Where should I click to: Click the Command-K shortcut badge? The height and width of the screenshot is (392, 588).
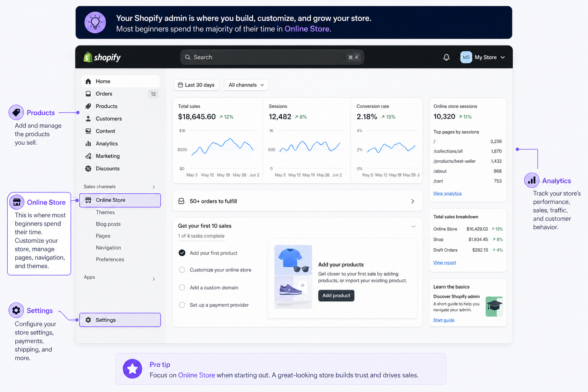coord(353,57)
